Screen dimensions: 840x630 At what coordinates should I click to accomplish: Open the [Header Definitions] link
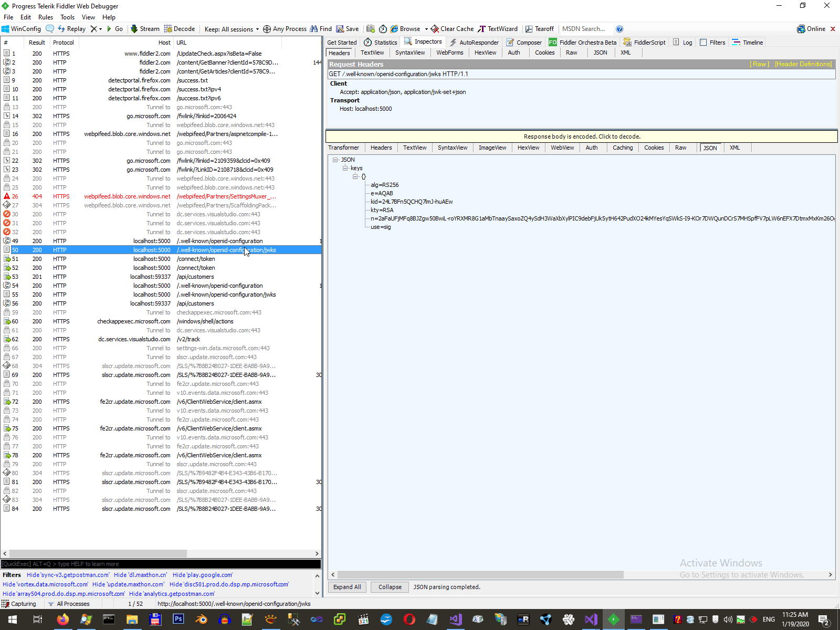803,64
